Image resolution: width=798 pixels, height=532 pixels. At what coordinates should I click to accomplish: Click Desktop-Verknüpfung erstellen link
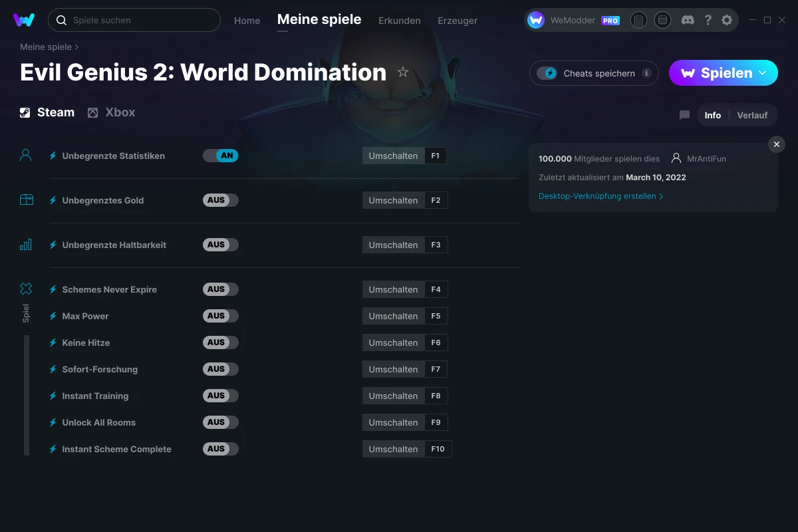601,196
